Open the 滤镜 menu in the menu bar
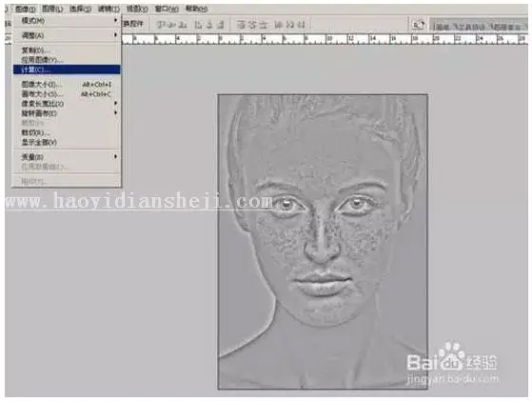This screenshot has width=532, height=401. (108, 9)
